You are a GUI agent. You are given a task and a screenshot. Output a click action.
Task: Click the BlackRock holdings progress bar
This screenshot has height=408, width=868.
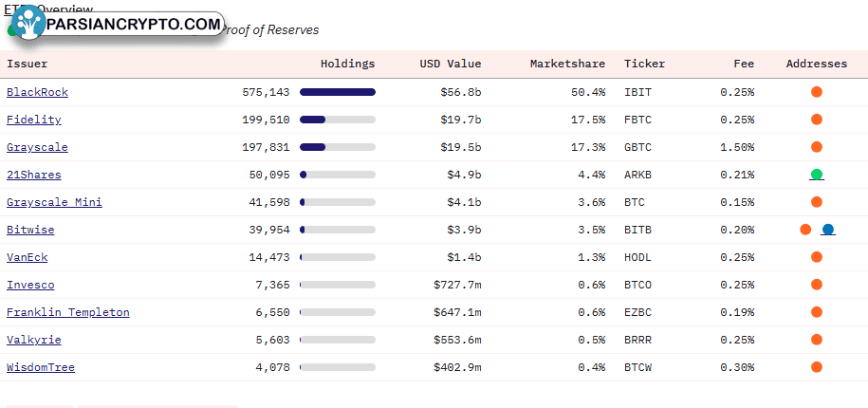coord(338,92)
